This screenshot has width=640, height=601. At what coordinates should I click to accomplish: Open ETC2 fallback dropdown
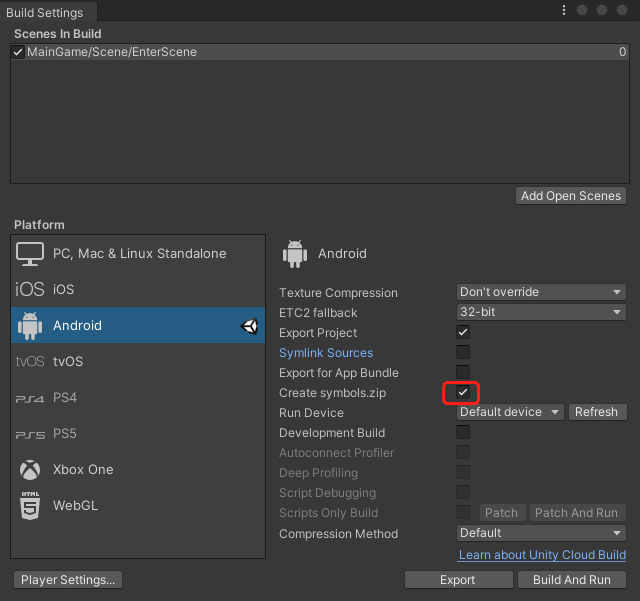point(541,312)
